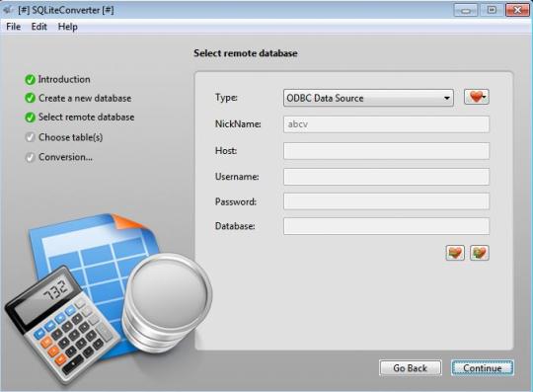
Task: Focus the Password input field
Action: point(387,201)
